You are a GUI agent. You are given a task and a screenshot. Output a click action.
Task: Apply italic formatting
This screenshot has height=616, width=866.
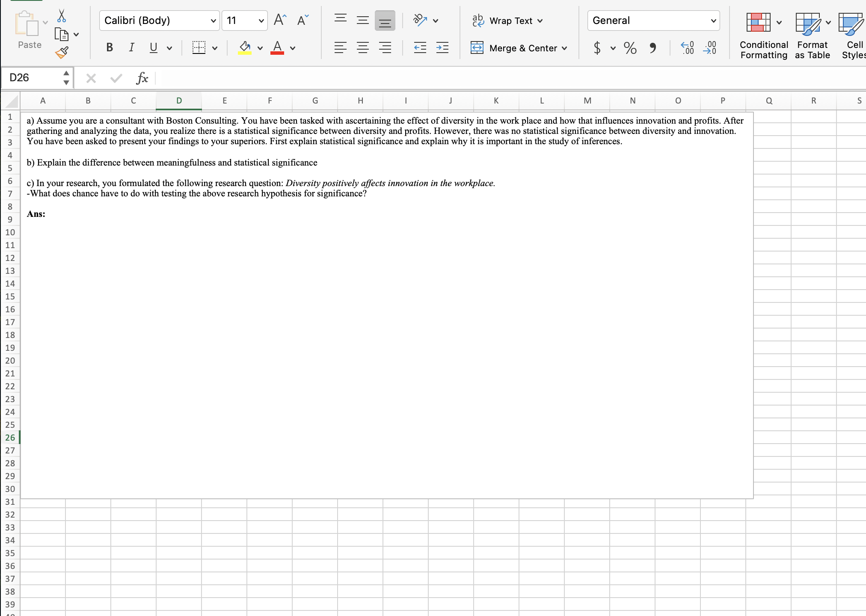(x=131, y=47)
